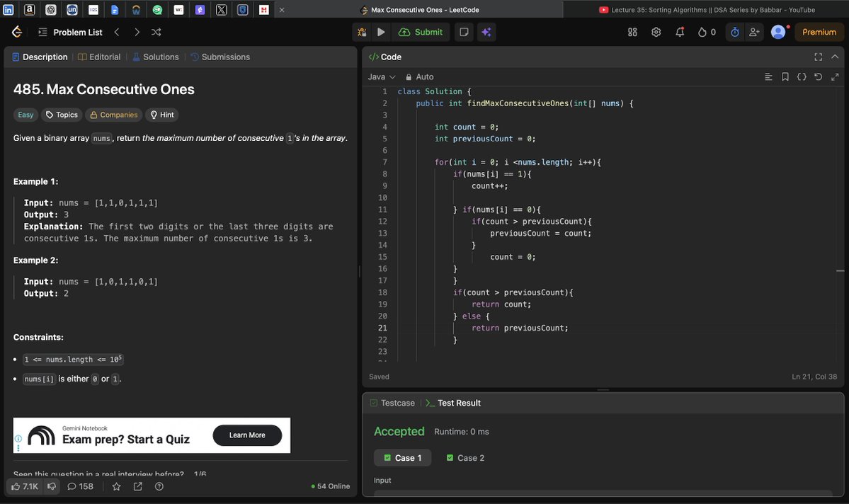Open the Problem List panel
Viewport: 849px width, 504px height.
(70, 32)
